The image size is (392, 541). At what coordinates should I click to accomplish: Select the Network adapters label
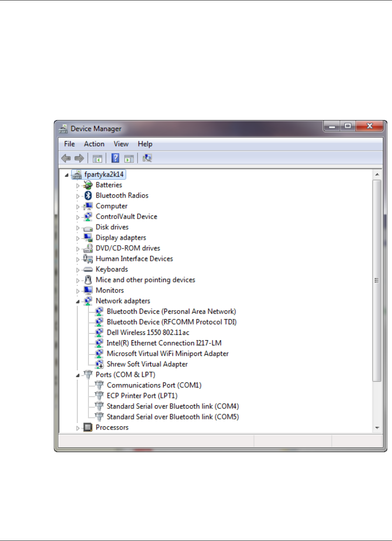123,301
